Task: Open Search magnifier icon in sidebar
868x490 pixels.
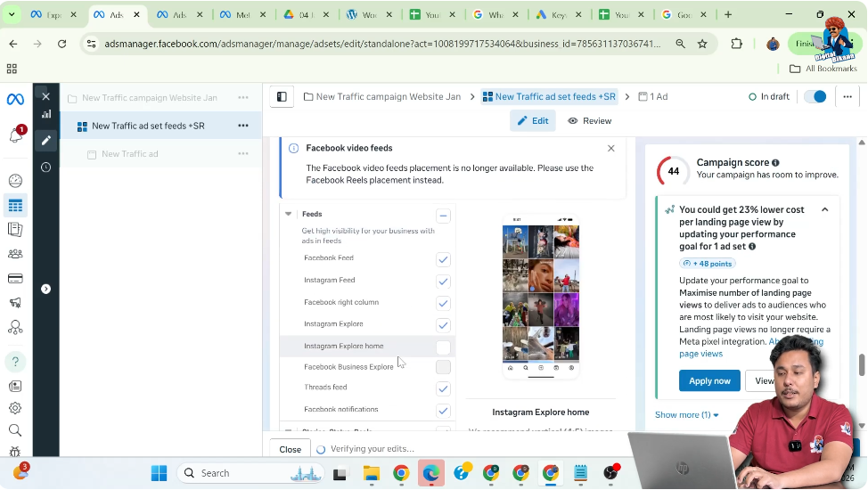Action: (15, 430)
